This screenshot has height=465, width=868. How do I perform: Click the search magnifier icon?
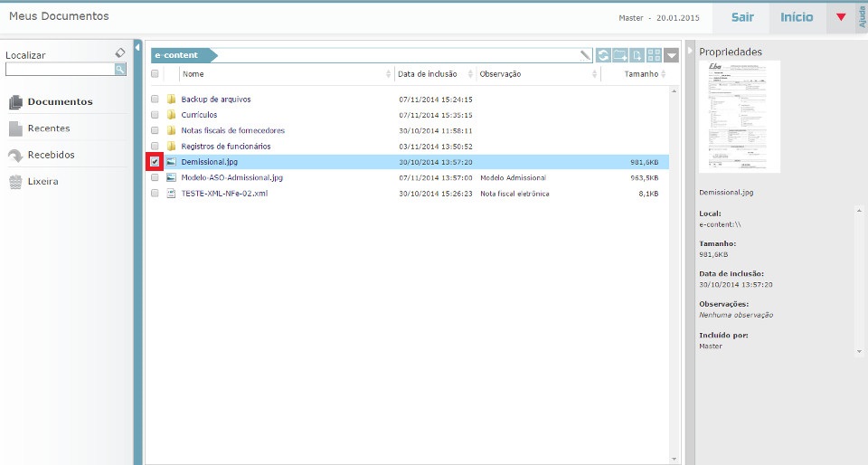120,70
